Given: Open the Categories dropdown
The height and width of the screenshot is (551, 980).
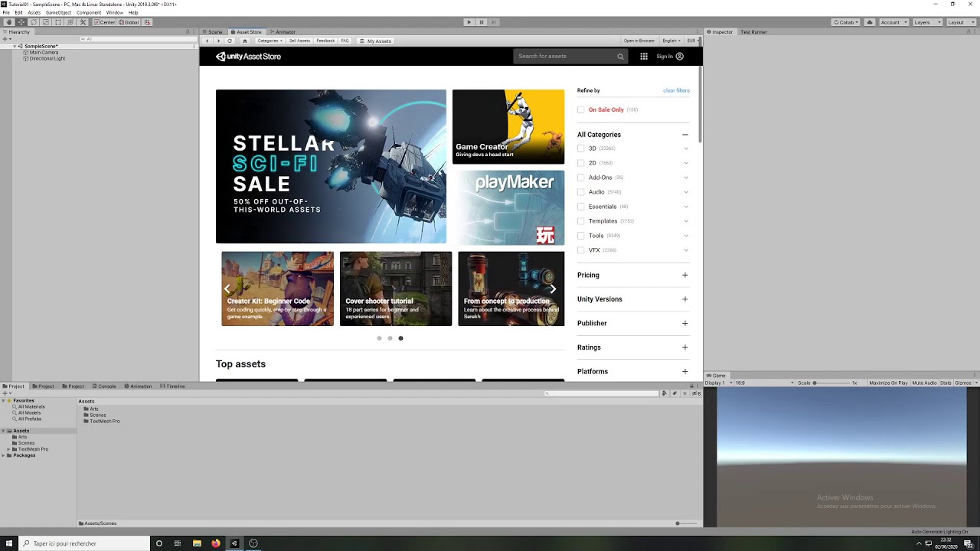Looking at the screenshot, I should click(x=269, y=41).
